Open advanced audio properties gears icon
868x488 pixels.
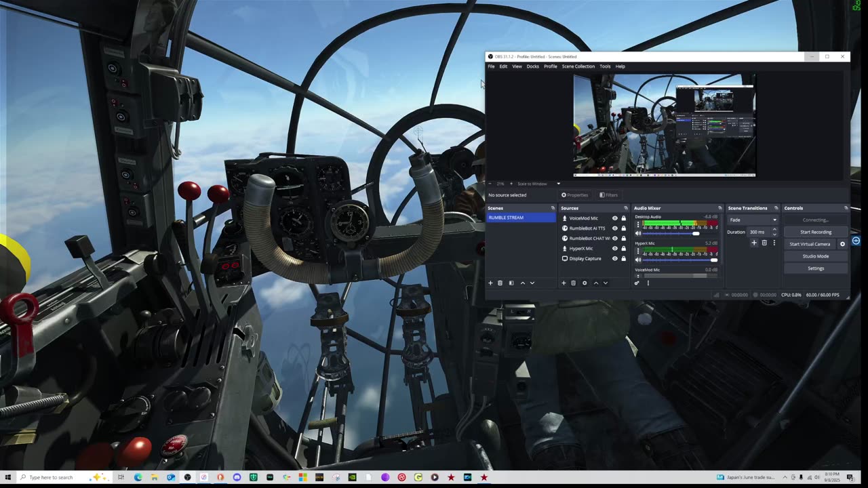[637, 283]
